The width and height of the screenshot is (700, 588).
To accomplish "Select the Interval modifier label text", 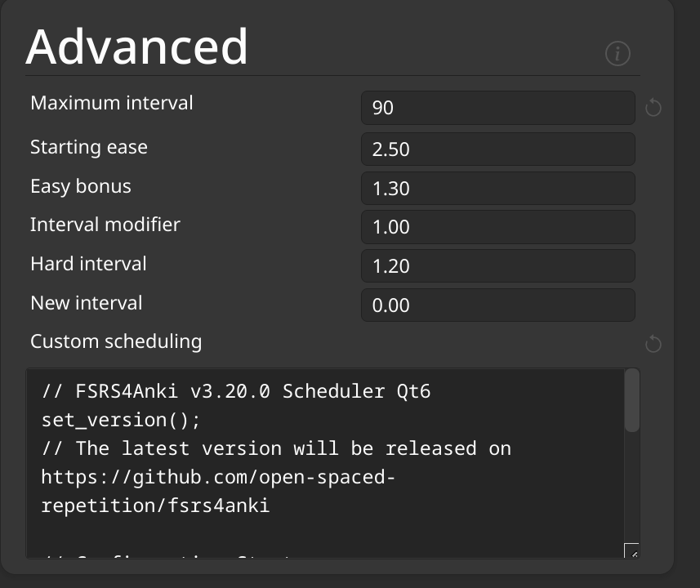I will (x=105, y=225).
